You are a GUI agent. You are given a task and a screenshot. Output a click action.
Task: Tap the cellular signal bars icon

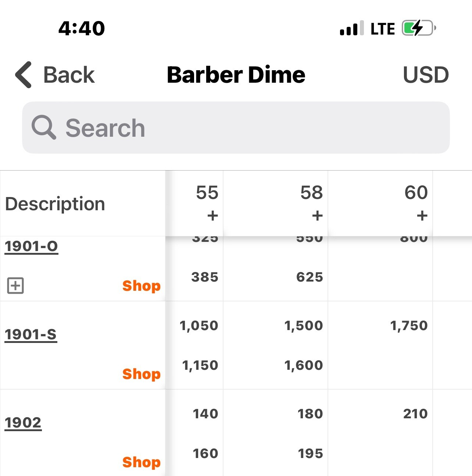[x=351, y=28]
